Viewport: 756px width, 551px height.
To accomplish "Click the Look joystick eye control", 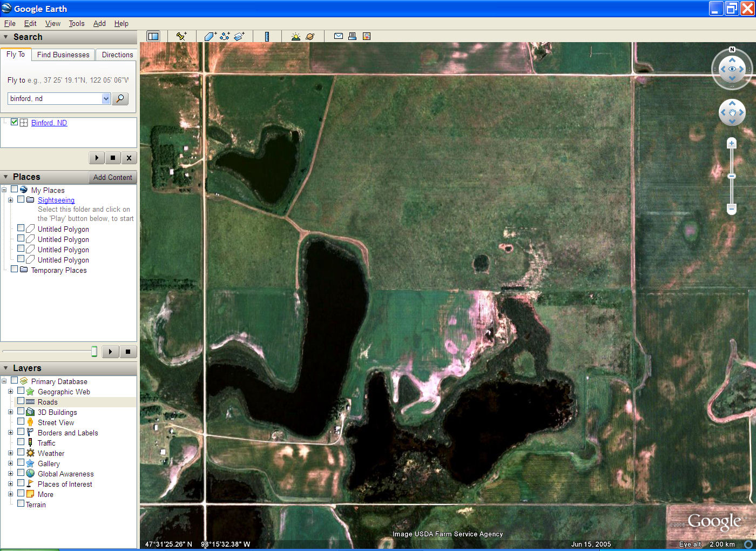I will point(732,69).
